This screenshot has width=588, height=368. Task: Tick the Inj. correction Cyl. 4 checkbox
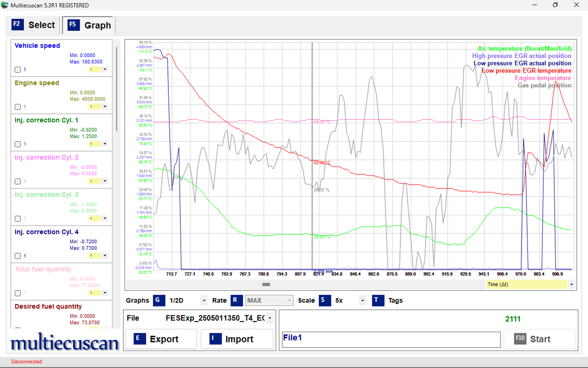click(x=18, y=256)
